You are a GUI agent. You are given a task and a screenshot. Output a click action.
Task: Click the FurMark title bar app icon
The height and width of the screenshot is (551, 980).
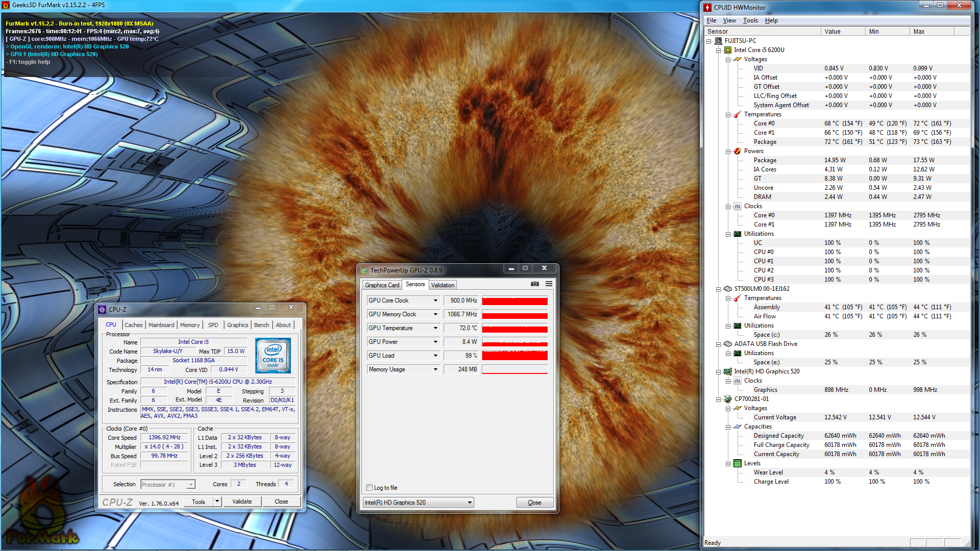point(6,5)
